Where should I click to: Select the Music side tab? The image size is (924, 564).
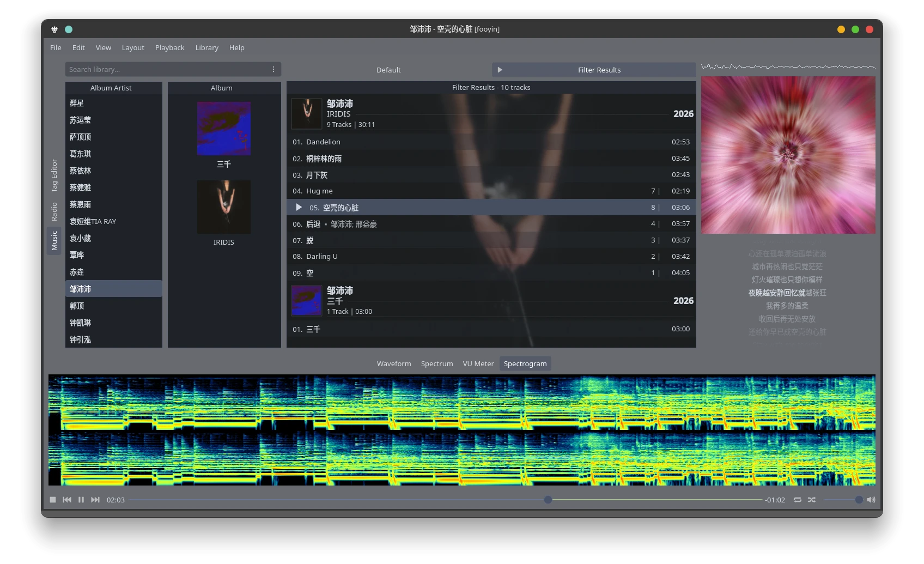(54, 240)
